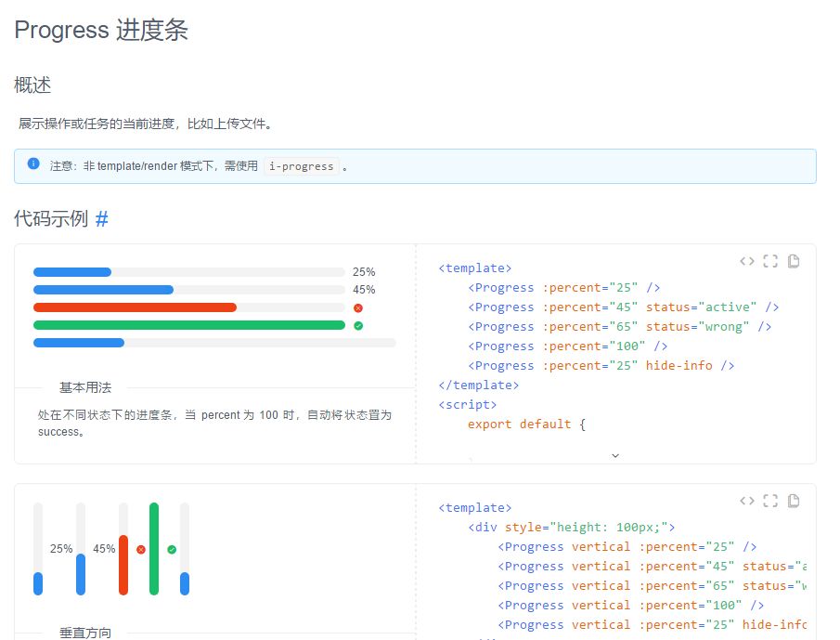840x640 pixels.
Task: Click the hide-info horizontal progress bar
Action: tap(214, 343)
